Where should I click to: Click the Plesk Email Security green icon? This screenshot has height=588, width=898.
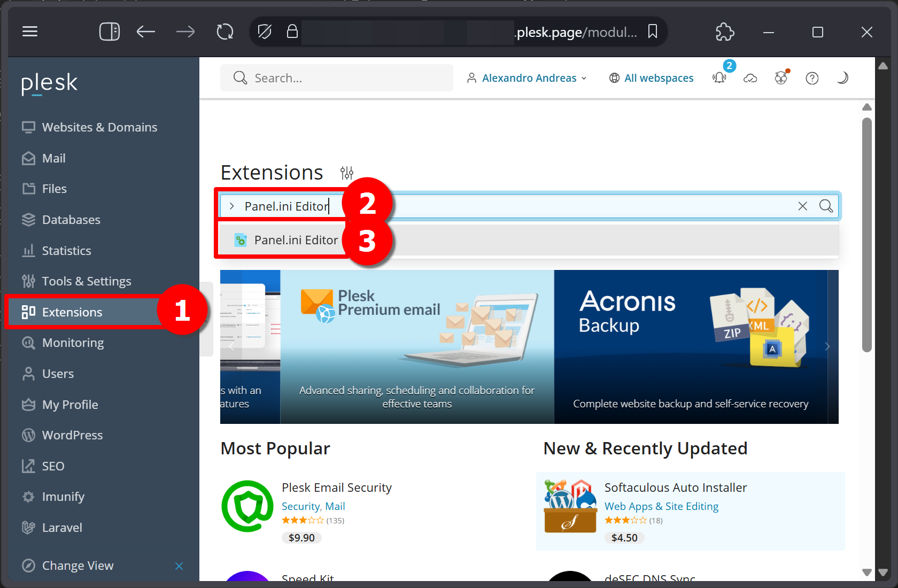247,506
